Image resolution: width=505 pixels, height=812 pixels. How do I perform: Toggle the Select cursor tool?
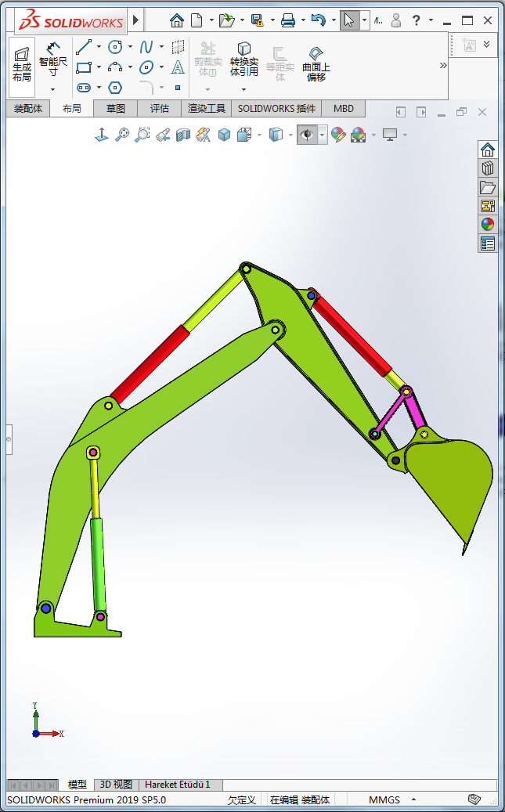pyautogui.click(x=349, y=20)
